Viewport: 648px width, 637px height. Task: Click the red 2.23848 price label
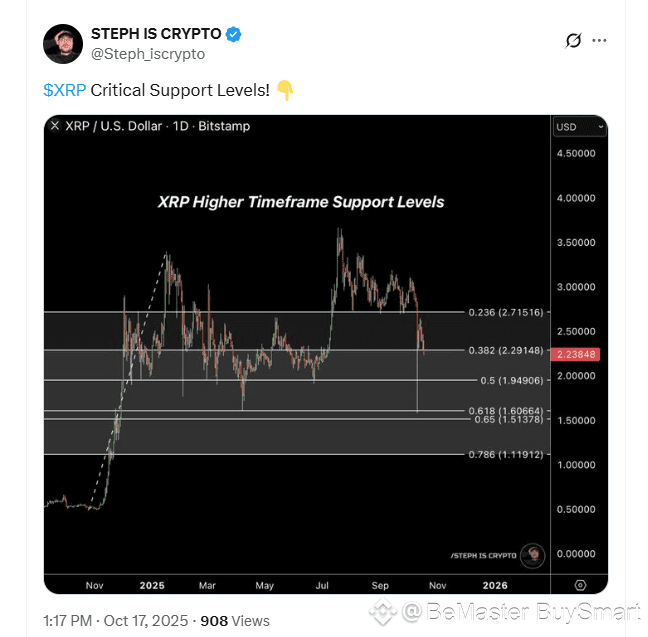579,353
